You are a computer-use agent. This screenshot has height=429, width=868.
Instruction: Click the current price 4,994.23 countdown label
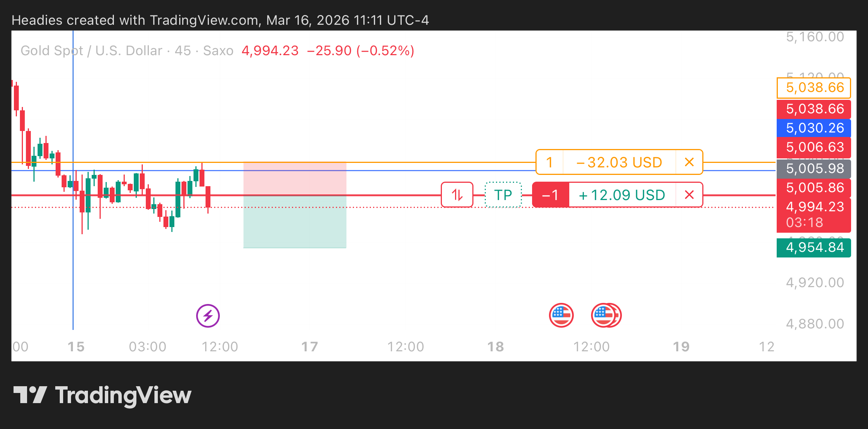point(814,214)
